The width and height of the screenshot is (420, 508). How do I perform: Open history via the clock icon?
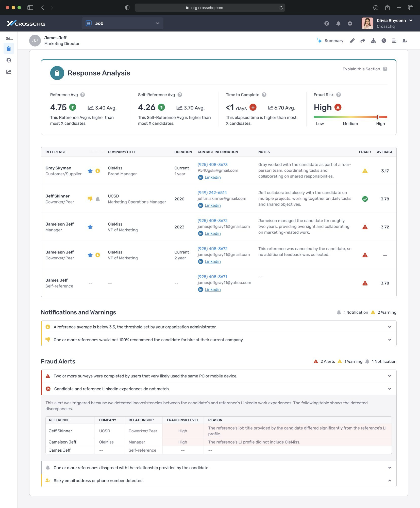[384, 41]
